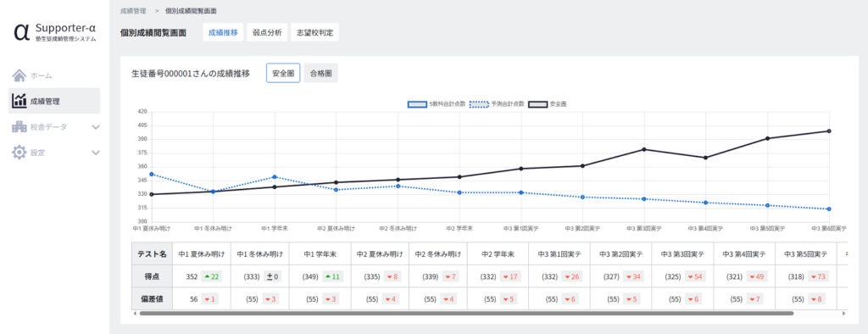
Task: Switch to the 弱点分析 tab
Action: pos(267,33)
